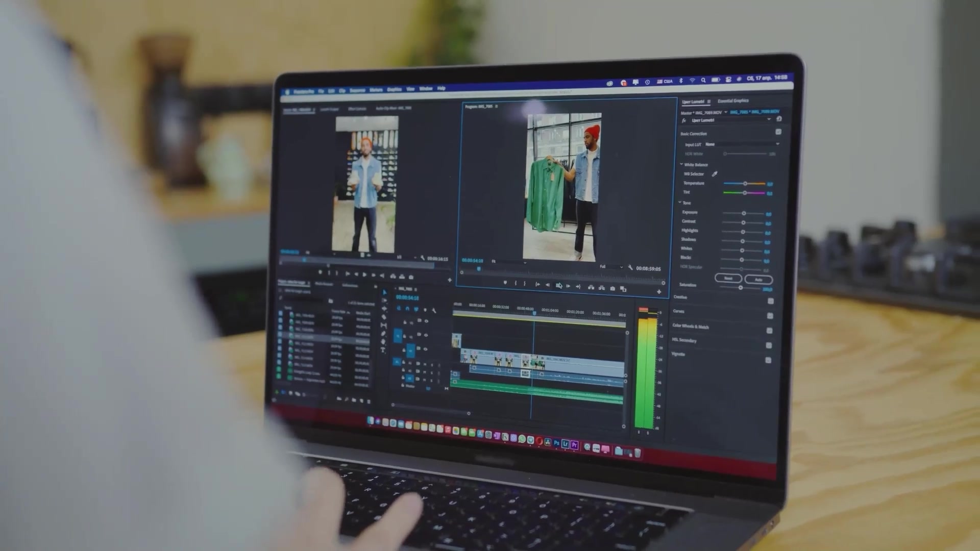Image resolution: width=980 pixels, height=551 pixels.
Task: Open the Fit zoom level dropdown in Program monitor
Action: click(509, 262)
